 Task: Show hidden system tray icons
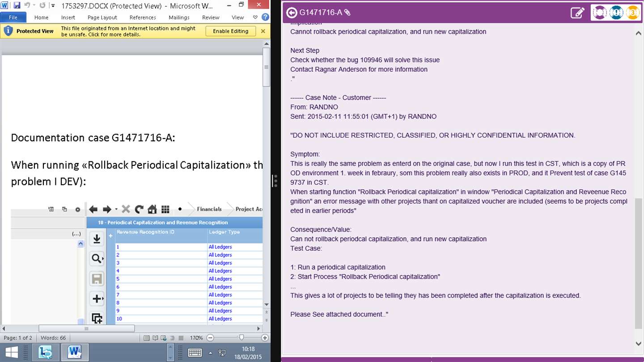210,353
